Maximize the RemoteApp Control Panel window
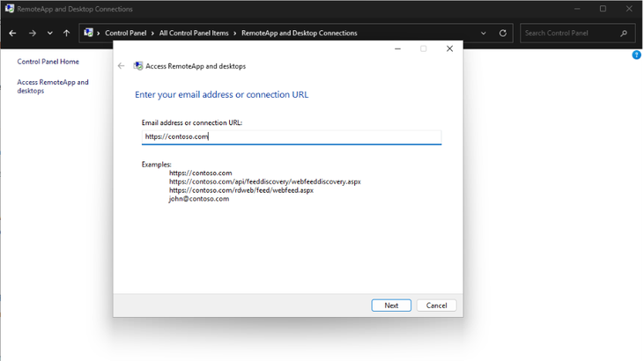 point(603,9)
